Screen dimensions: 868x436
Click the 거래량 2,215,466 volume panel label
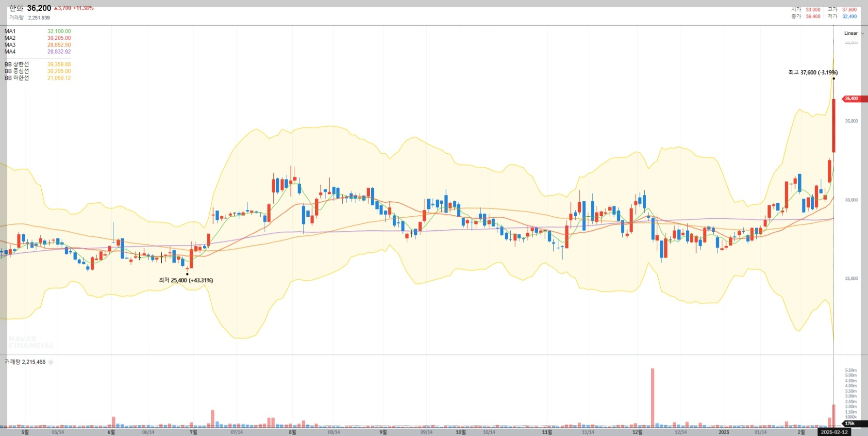tap(25, 362)
